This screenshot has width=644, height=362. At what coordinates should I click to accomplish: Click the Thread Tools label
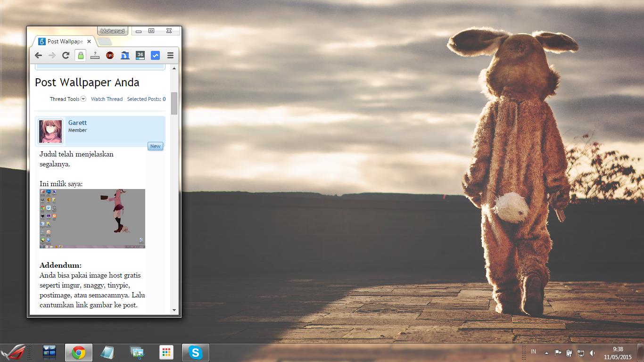click(x=65, y=99)
